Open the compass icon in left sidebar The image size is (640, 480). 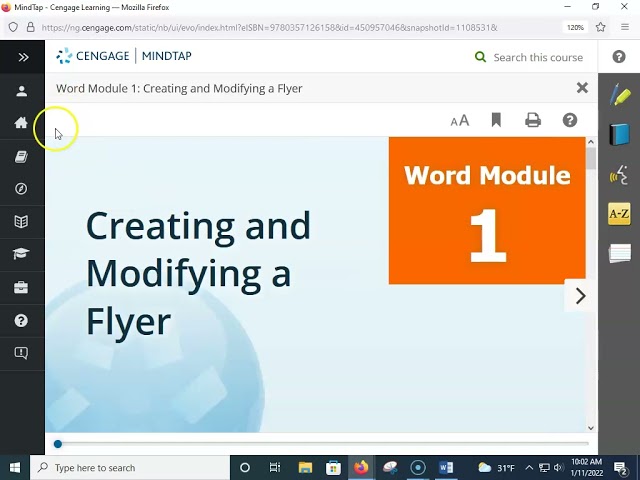(x=21, y=189)
